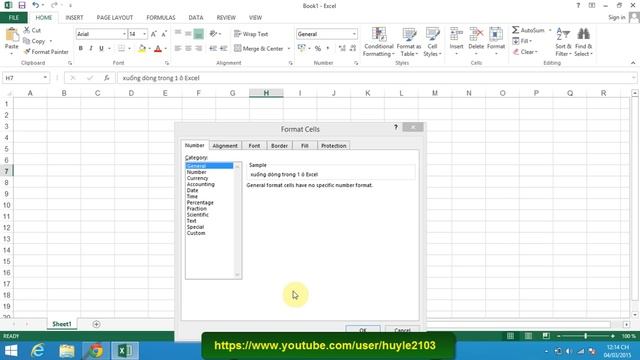This screenshot has width=640, height=360.
Task: Decrease font size with the smaller A icon
Action: click(164, 34)
